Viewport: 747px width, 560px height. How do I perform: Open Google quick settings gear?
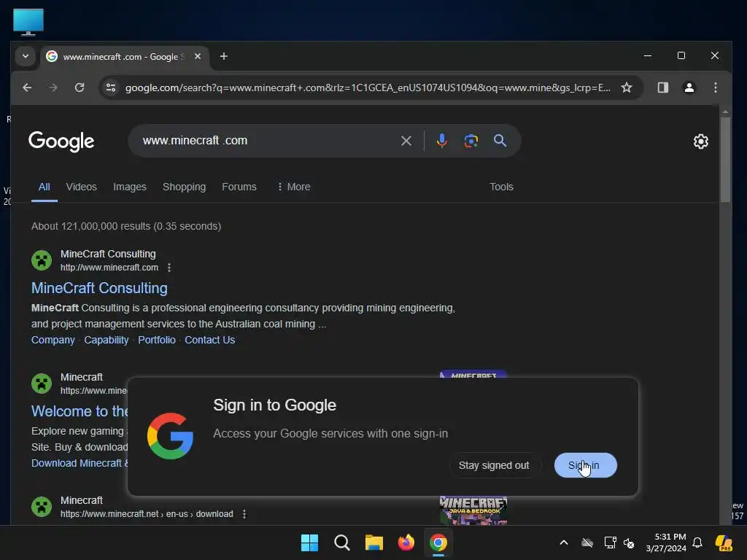pyautogui.click(x=700, y=141)
